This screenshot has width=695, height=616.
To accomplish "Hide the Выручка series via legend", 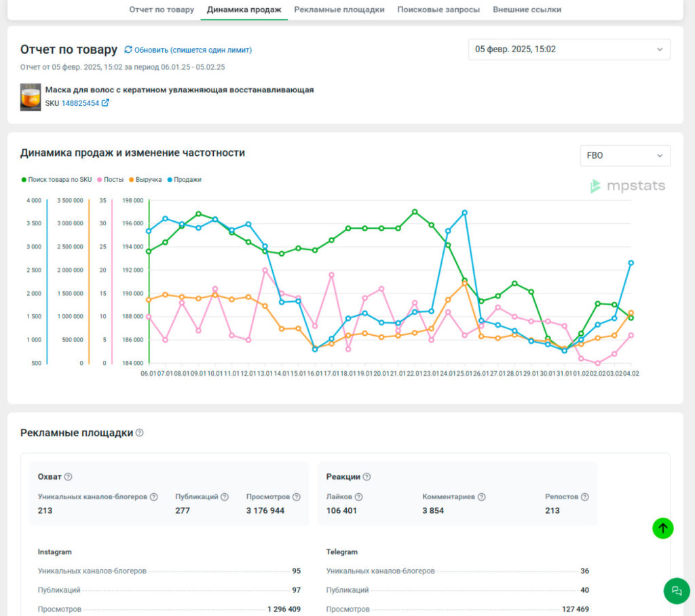I will coord(145,180).
